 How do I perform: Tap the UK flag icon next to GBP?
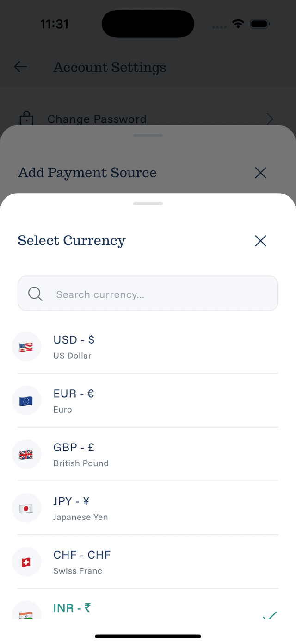[26, 454]
